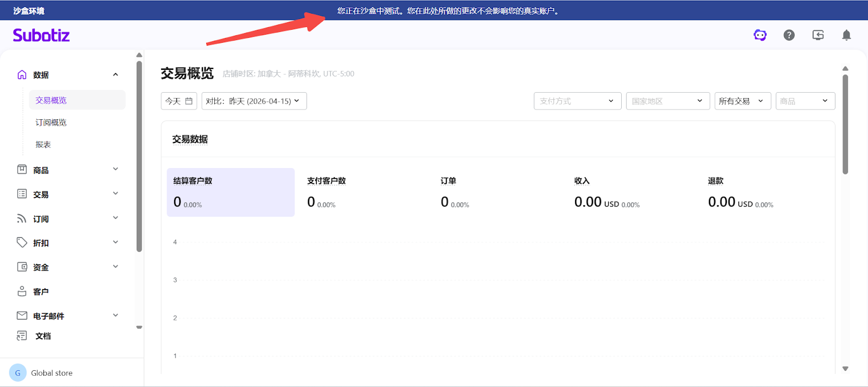
Task: Click the main page vertical scrollbar
Action: click(x=845, y=125)
